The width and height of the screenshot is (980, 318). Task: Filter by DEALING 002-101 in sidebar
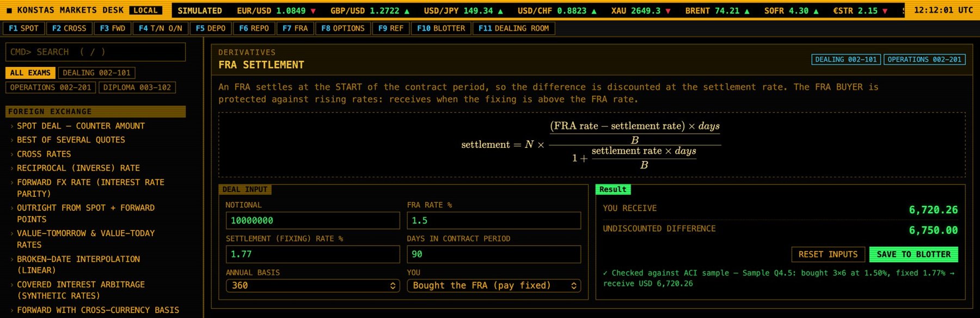coord(96,73)
